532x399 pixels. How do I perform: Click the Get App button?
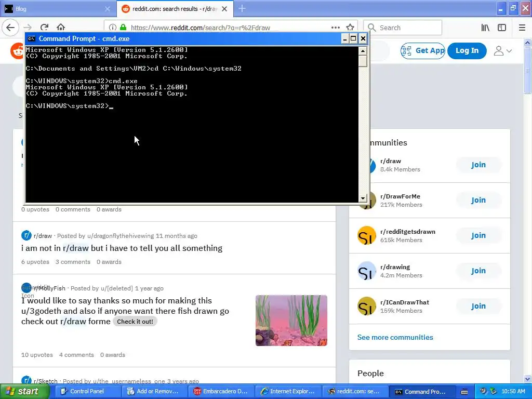(423, 51)
